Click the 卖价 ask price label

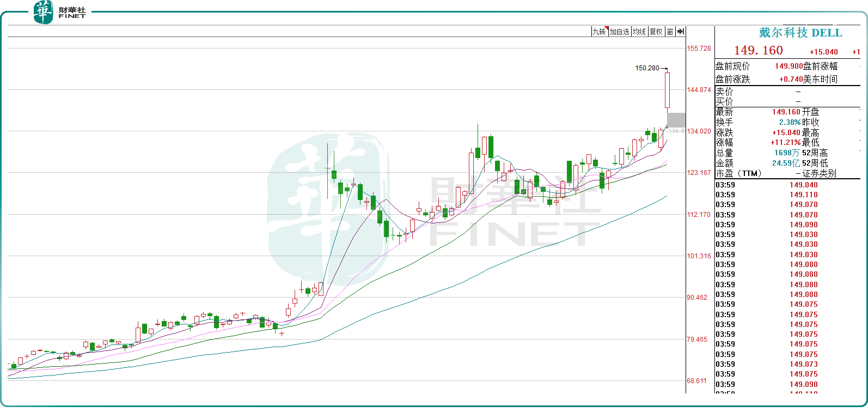[724, 92]
